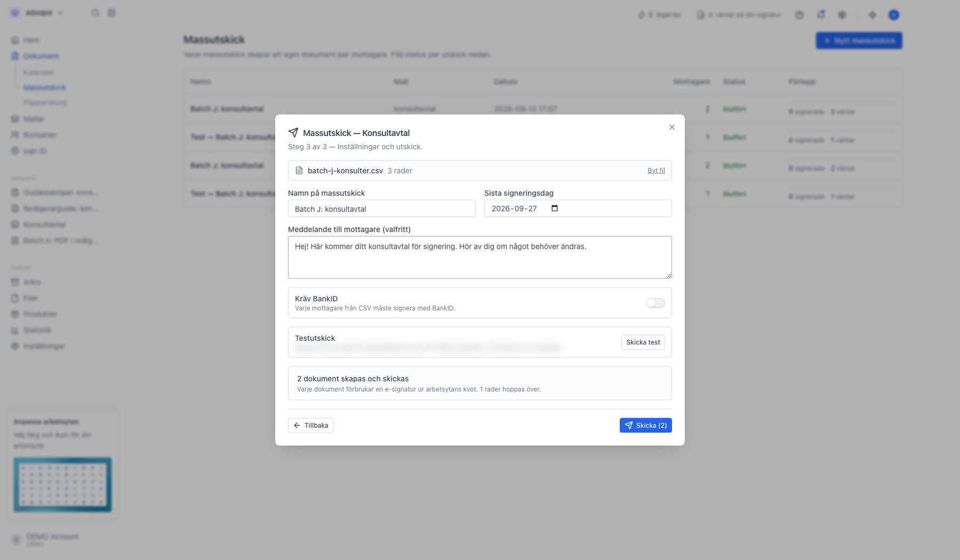Click the Mallar icon in the sidebar
This screenshot has width=960, height=560.
[x=15, y=119]
